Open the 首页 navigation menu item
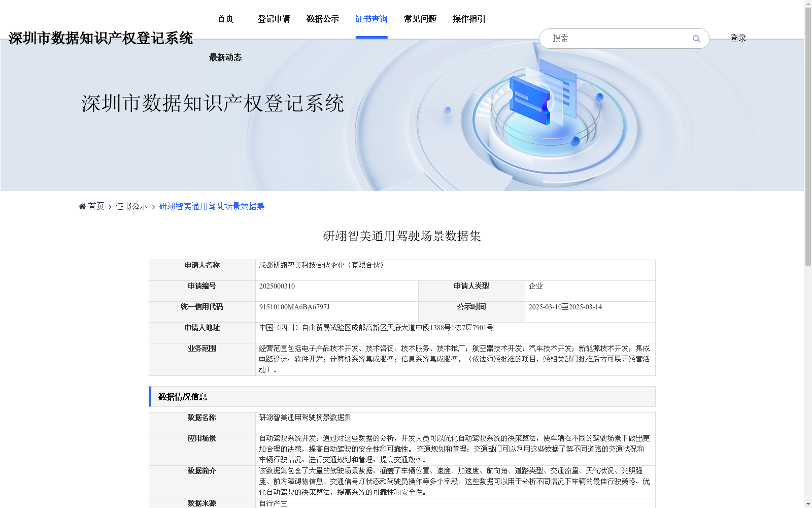 pyautogui.click(x=225, y=19)
